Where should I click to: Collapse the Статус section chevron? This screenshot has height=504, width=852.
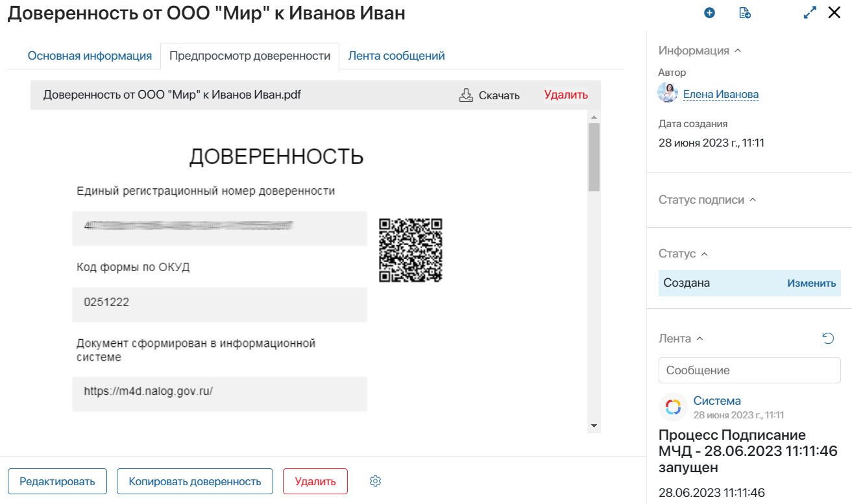pyautogui.click(x=705, y=254)
